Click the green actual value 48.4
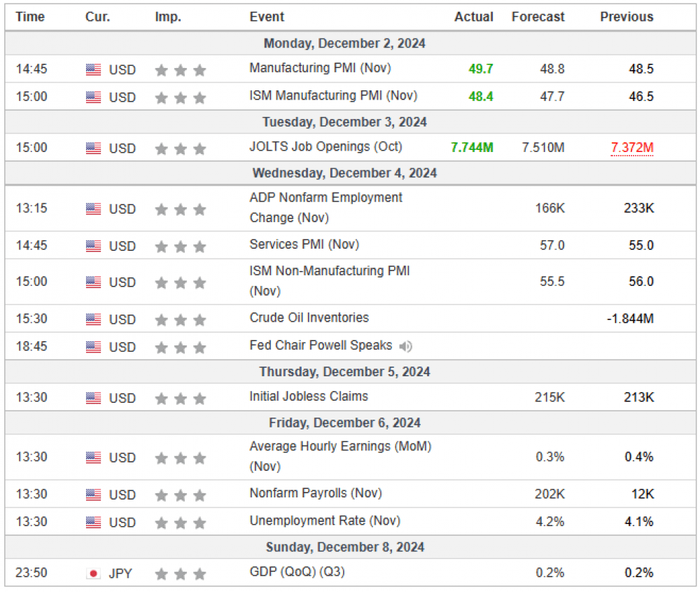The image size is (700, 592). tap(481, 97)
